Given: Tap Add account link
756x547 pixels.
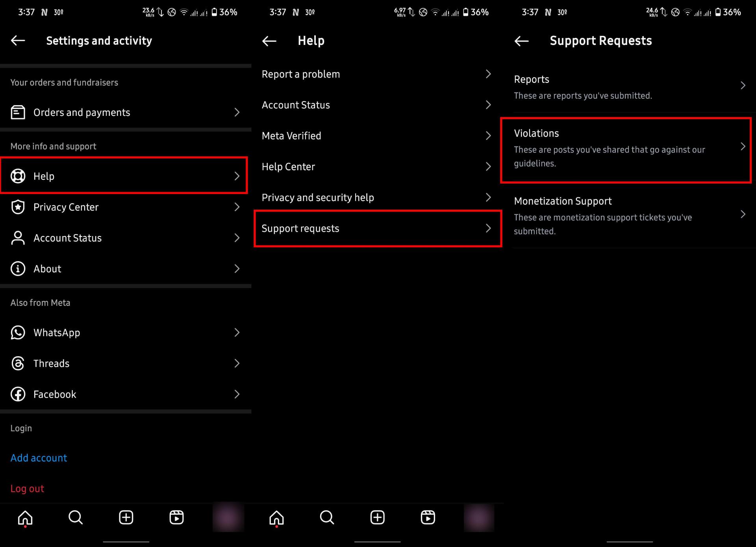Looking at the screenshot, I should click(x=39, y=458).
